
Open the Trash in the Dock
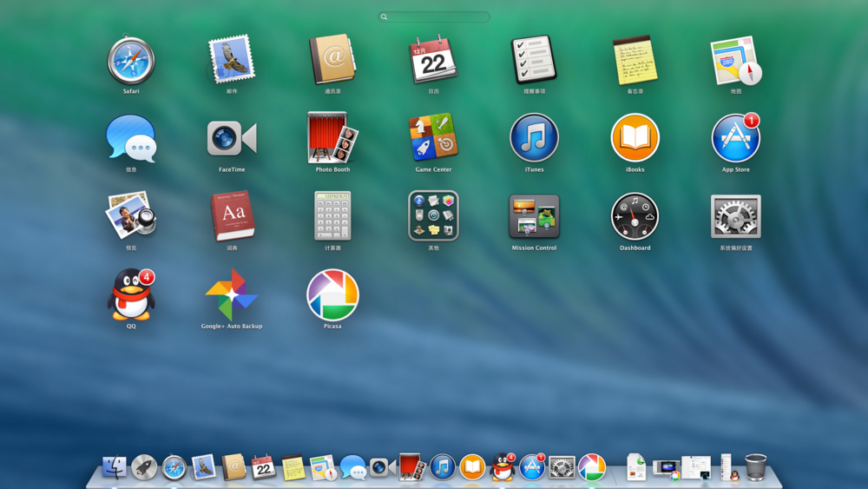click(x=756, y=466)
